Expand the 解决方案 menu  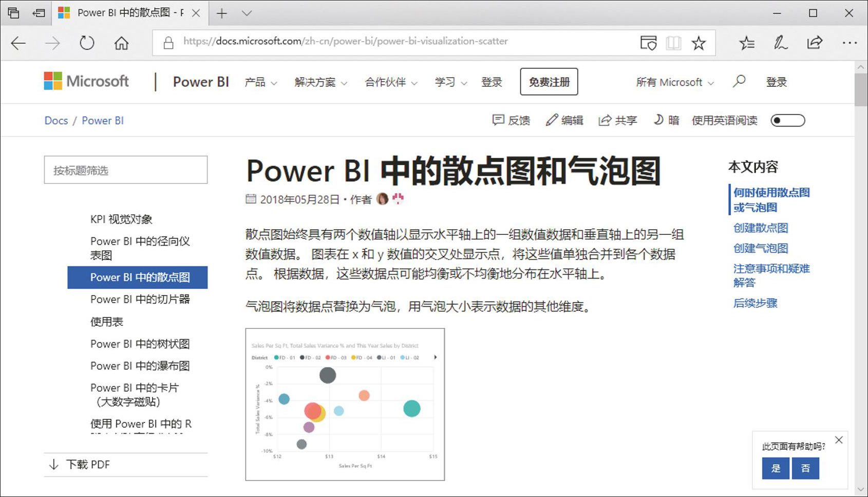click(321, 82)
